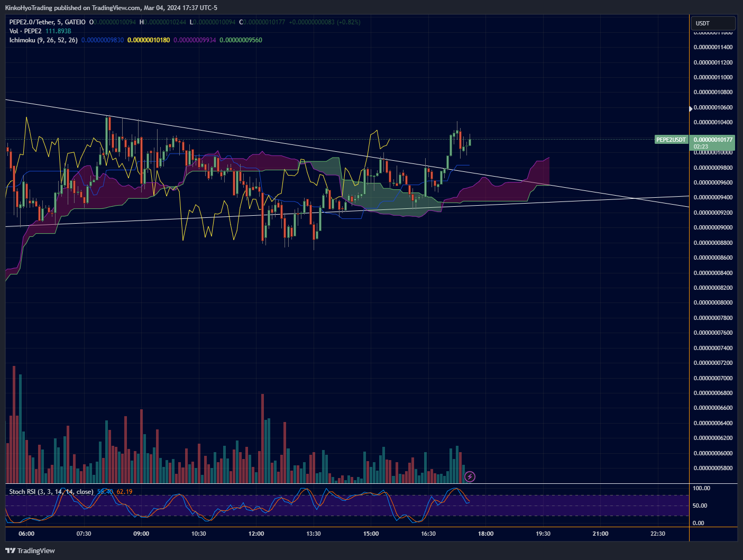
Task: Click the 07:30 time axis label
Action: pos(84,534)
